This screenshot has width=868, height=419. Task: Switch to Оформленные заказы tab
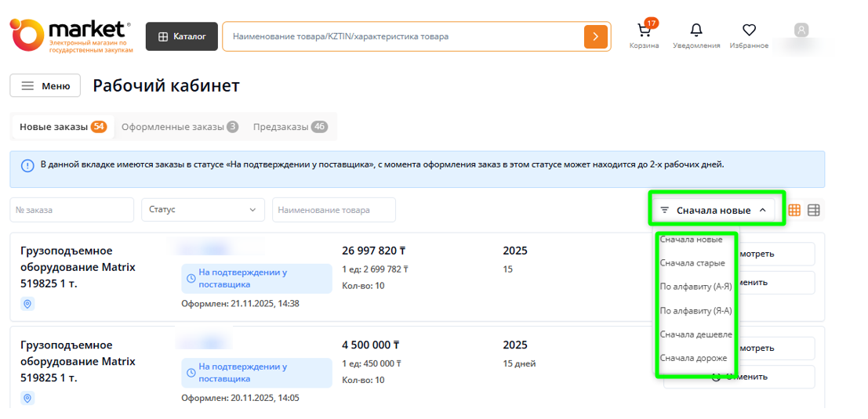pyautogui.click(x=180, y=127)
